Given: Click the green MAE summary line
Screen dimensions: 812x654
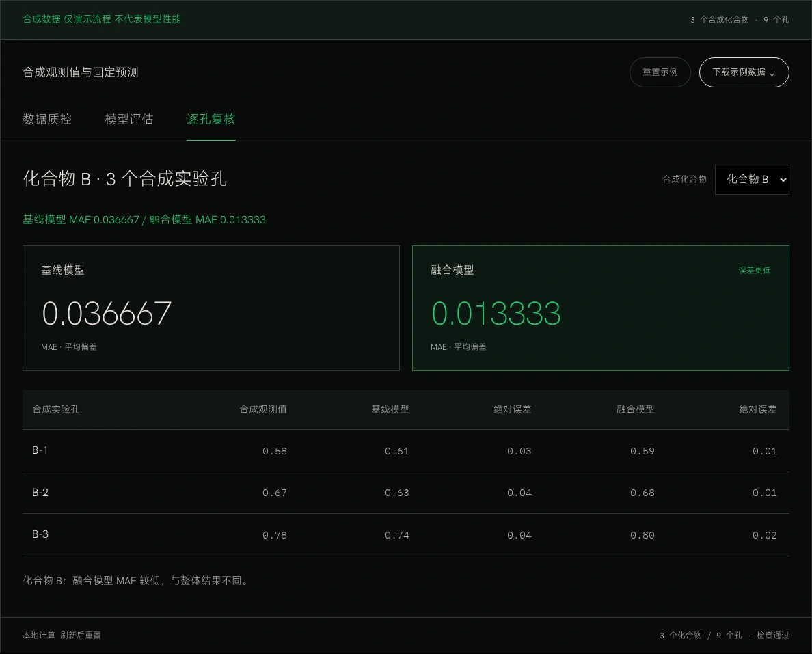Looking at the screenshot, I should pos(144,219).
